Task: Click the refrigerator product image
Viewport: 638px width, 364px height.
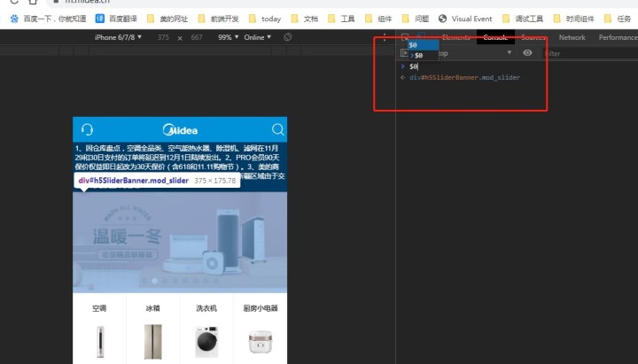Action: click(153, 342)
